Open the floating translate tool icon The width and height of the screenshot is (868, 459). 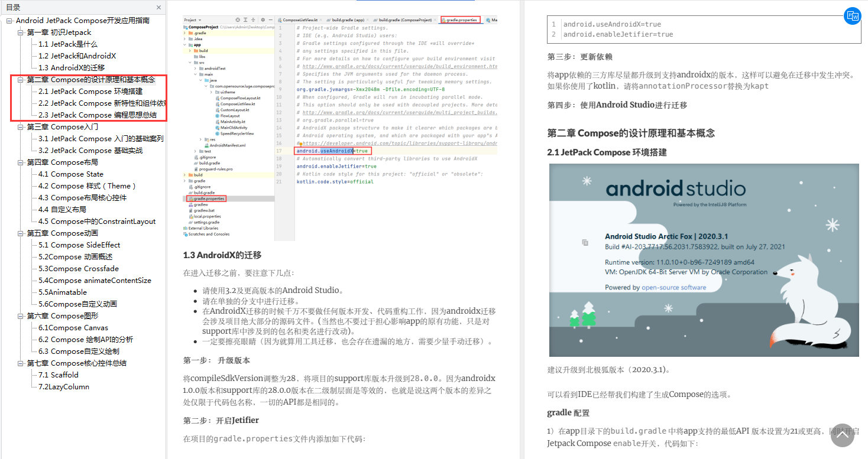coord(852,16)
